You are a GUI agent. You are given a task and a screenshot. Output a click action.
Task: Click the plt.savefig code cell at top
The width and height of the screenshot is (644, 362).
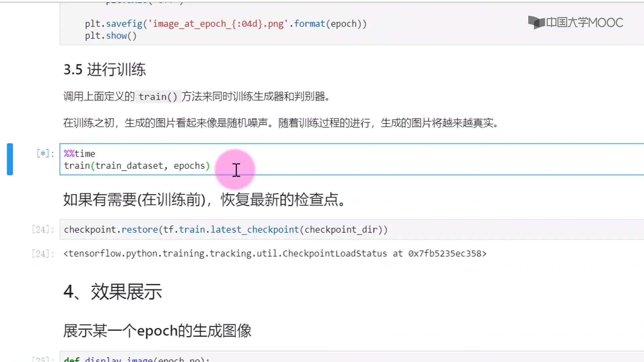[x=352, y=23]
